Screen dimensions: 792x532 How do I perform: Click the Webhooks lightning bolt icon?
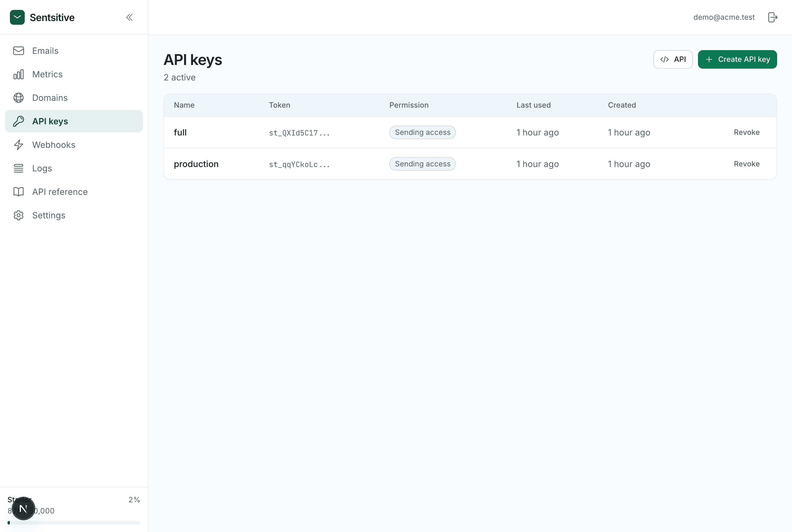tap(19, 145)
